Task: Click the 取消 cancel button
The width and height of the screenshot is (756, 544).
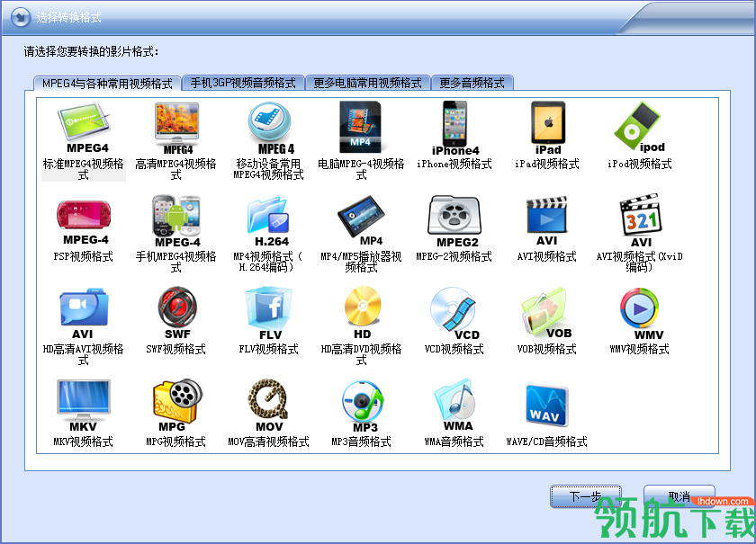Action: pos(679,496)
